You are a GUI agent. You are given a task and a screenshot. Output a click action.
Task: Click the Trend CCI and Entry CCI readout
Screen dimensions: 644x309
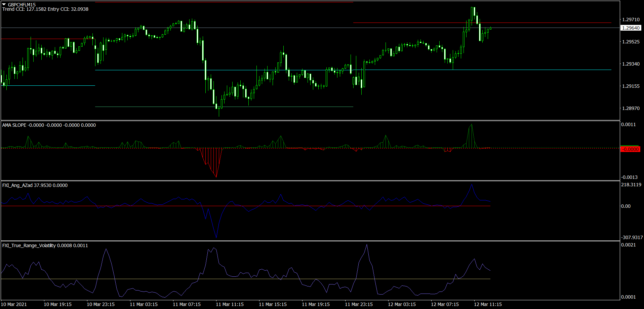pyautogui.click(x=45, y=9)
